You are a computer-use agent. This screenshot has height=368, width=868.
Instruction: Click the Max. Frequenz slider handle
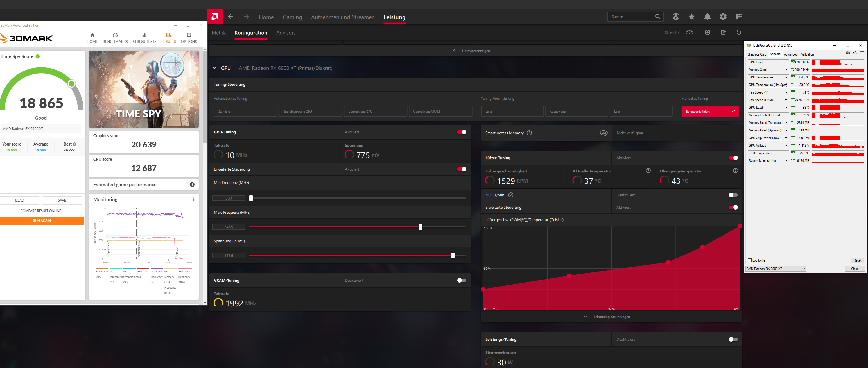pos(420,227)
